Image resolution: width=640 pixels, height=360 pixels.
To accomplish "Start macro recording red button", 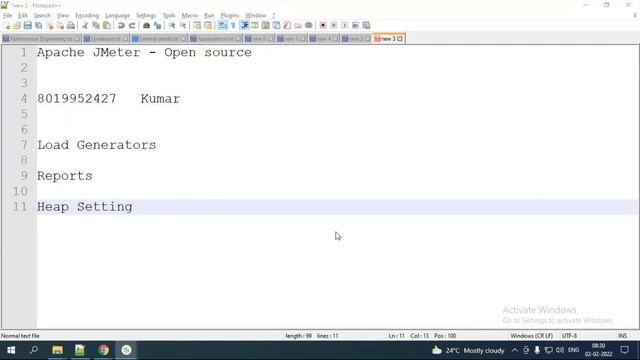I will click(323, 26).
